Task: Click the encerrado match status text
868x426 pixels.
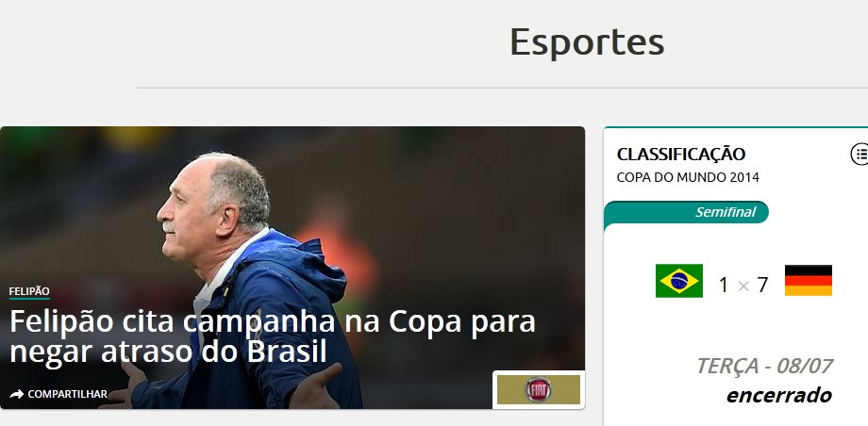Action: (x=779, y=395)
